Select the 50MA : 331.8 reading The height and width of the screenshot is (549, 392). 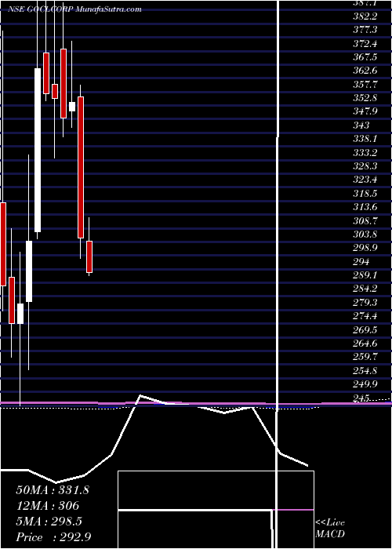coord(53,490)
